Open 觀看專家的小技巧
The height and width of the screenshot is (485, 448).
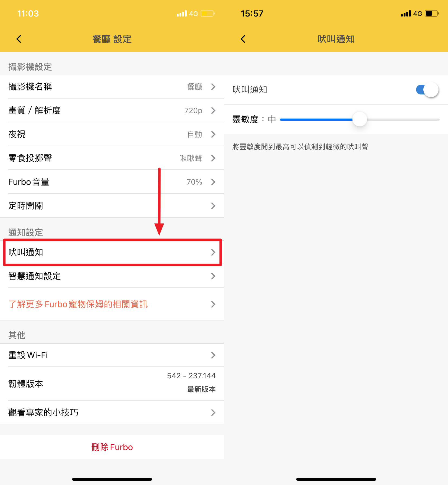click(112, 412)
